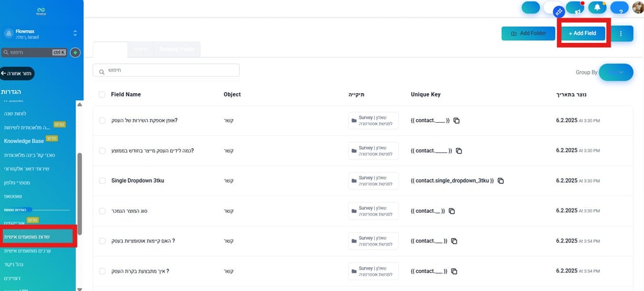Click the Flowmax account avatar icon in sidebar
Image resolution: width=644 pixels, height=291 pixels.
click(9, 34)
